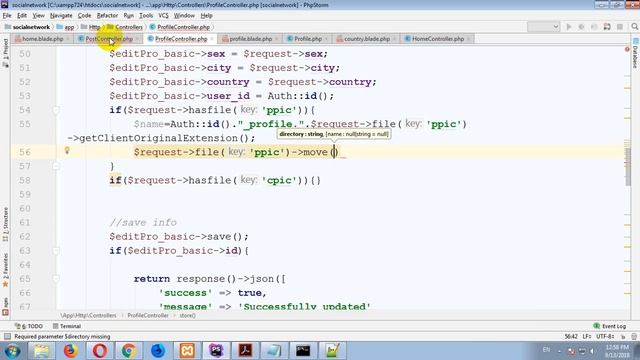Viewport: 640px width, 360px height.
Task: Open the run configuration dropdown
Action: click(x=543, y=27)
